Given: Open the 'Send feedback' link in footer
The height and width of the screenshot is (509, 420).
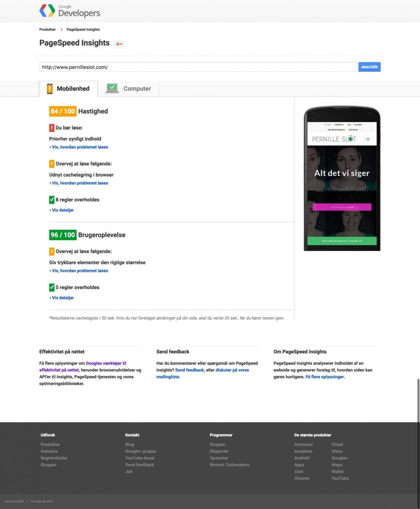Looking at the screenshot, I should pyautogui.click(x=139, y=465).
